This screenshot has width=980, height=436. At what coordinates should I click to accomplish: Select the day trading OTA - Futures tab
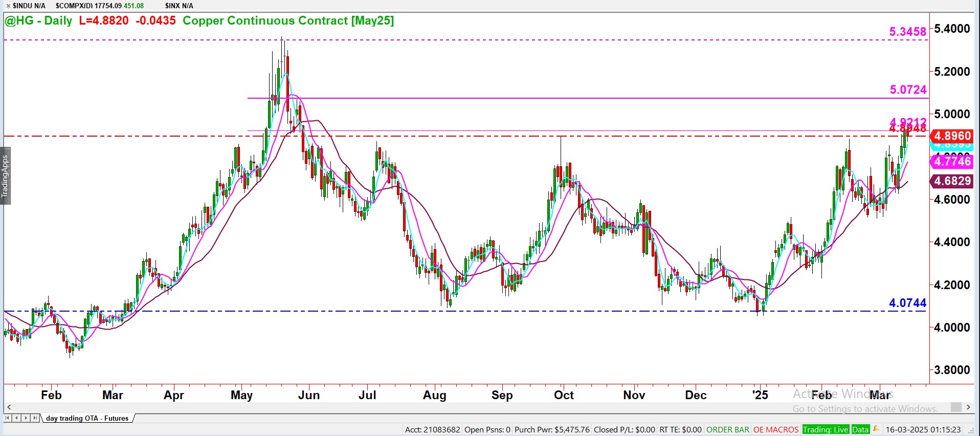tap(87, 418)
